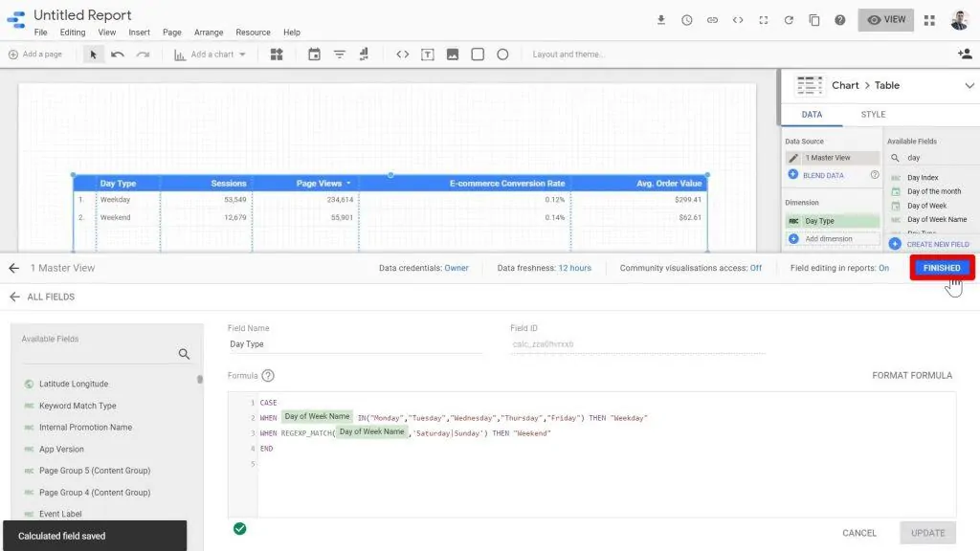
Task: Click the undo arrow in toolbar
Action: click(x=118, y=55)
